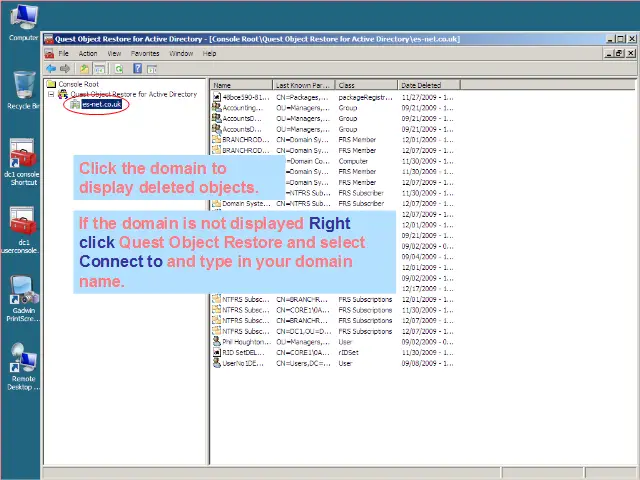Click the Computer class cell
The height and width of the screenshot is (480, 640).
[x=353, y=161]
